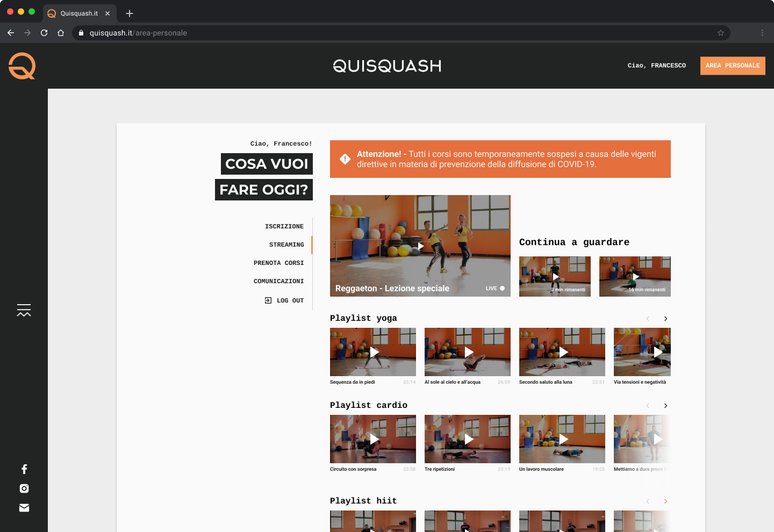This screenshot has width=774, height=532.
Task: Open PRENOTA CORSI menu item
Action: (x=278, y=263)
